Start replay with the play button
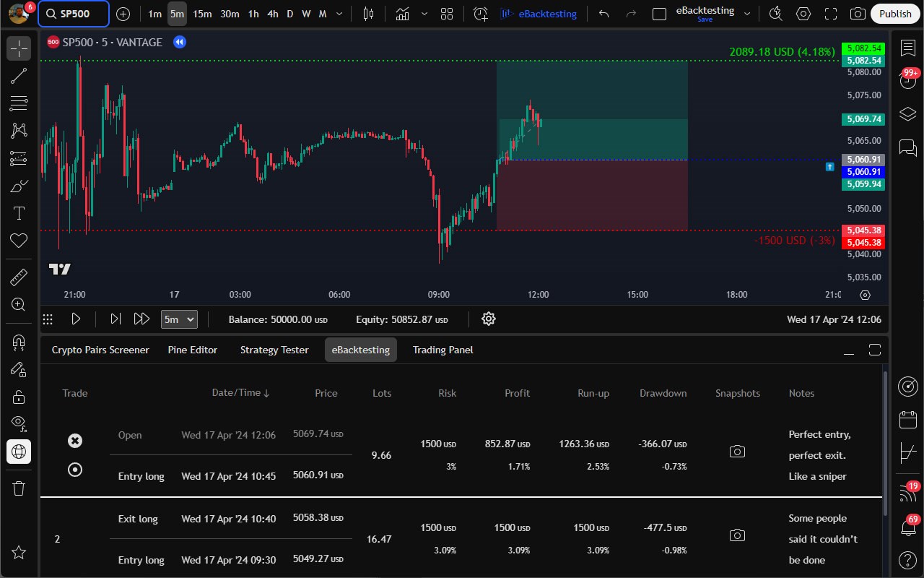Screen dimensions: 924x578 pyautogui.click(x=76, y=319)
